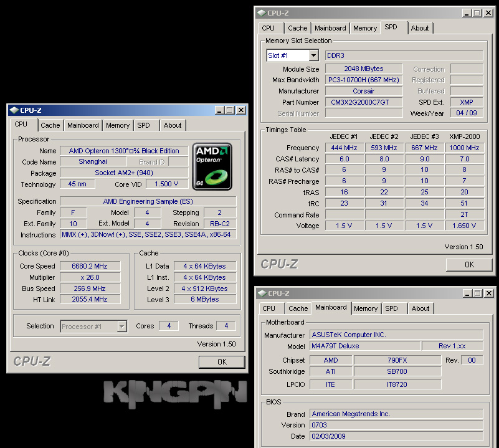Click the American Megatrends Inc. BIOS brand

click(396, 414)
